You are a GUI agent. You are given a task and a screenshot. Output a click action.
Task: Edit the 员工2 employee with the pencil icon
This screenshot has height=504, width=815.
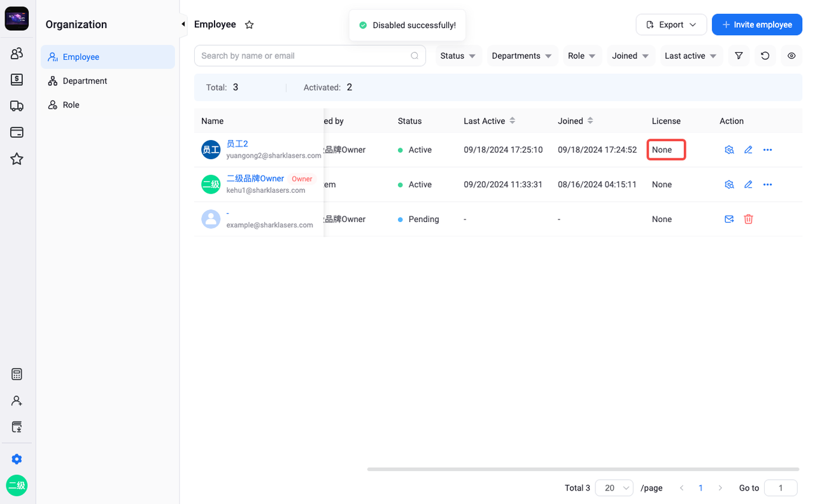(x=748, y=150)
